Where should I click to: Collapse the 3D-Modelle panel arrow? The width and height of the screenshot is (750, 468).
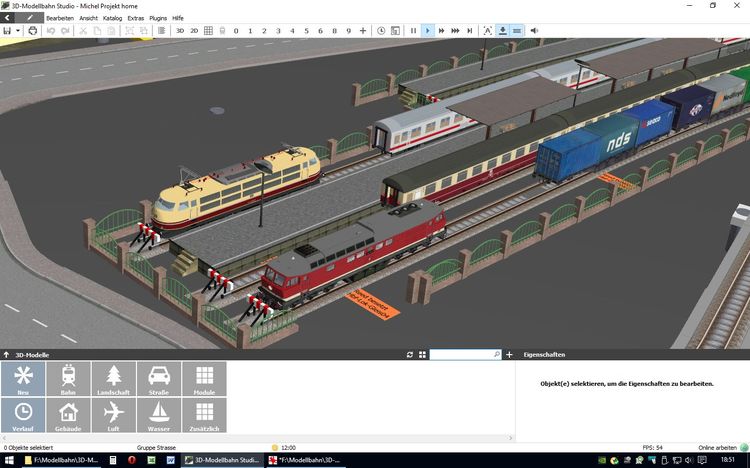coord(7,354)
